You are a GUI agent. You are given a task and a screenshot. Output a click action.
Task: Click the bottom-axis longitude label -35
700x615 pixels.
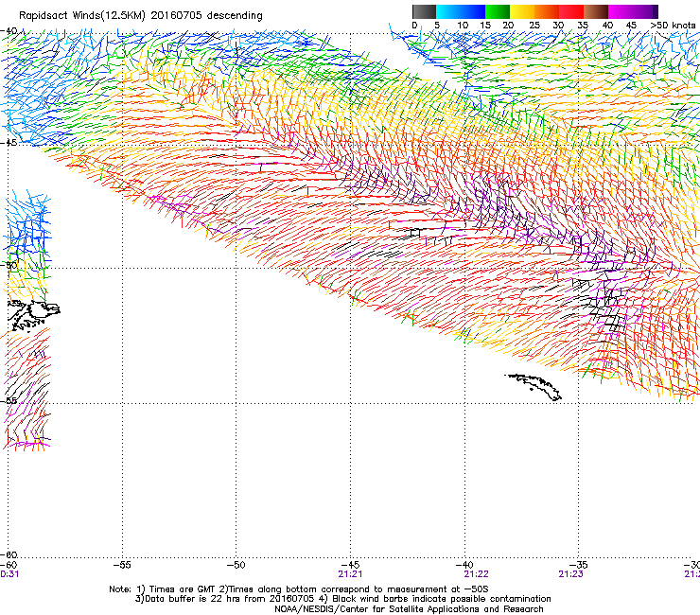[579, 565]
